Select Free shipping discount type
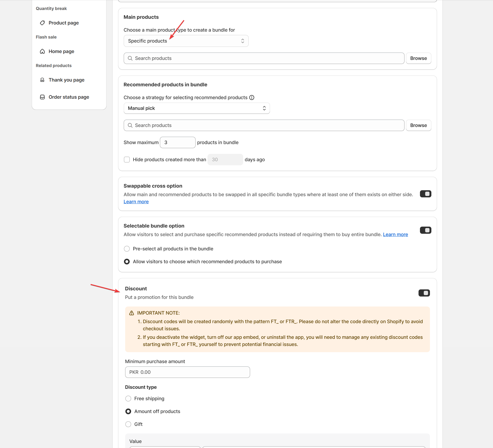 pos(128,398)
